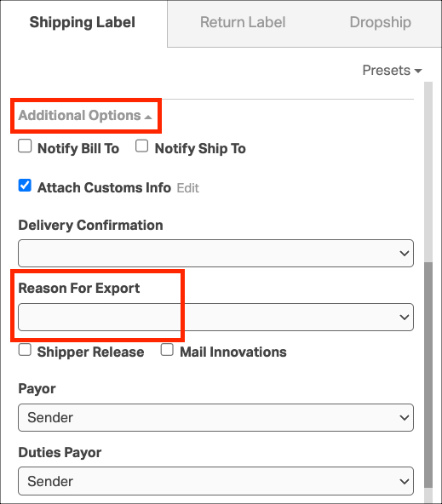Image resolution: width=442 pixels, height=504 pixels.
Task: Click the Additional Options caret arrow
Action: (148, 117)
